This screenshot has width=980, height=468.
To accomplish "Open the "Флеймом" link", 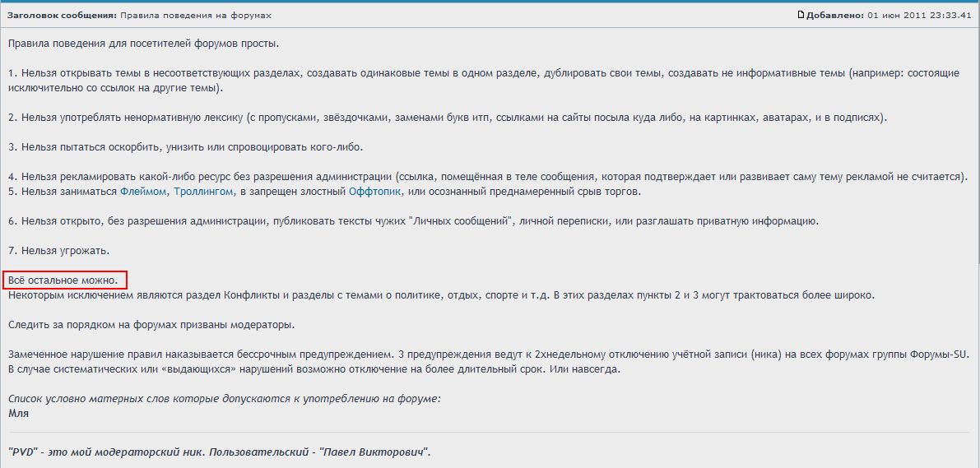I will [144, 192].
